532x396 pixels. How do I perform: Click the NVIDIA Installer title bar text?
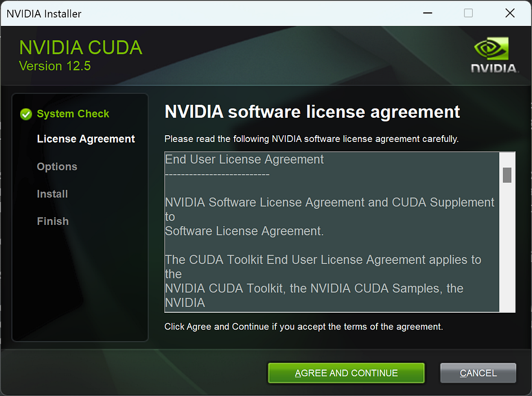click(44, 14)
